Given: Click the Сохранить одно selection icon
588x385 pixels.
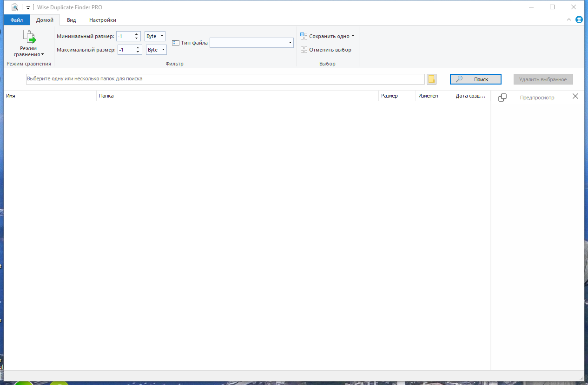Looking at the screenshot, I should click(304, 36).
